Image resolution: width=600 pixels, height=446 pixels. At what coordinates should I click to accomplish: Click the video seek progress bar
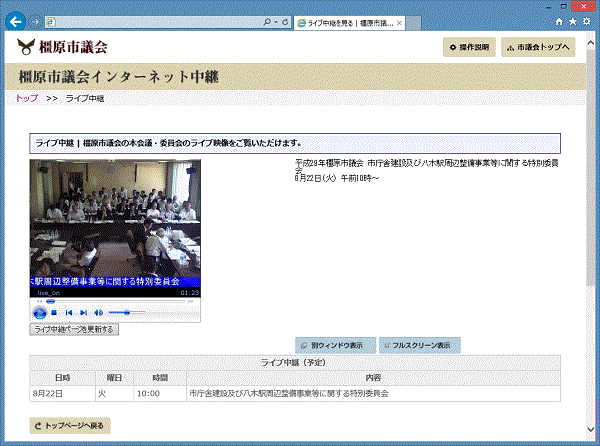[116, 301]
